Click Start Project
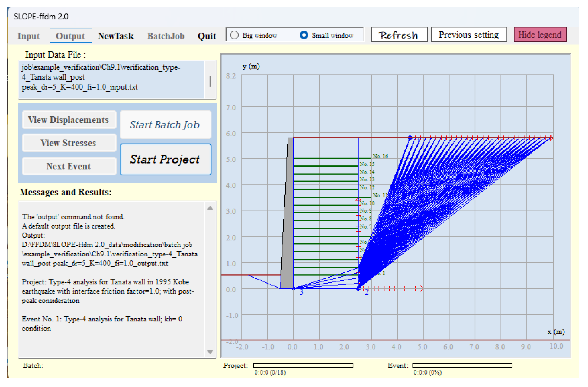The height and width of the screenshot is (387, 588). point(165,159)
